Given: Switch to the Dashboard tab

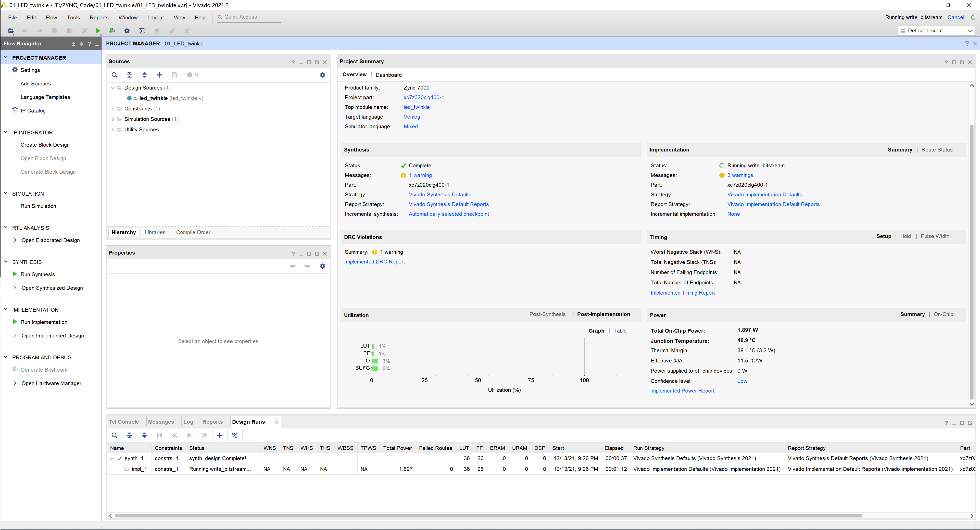Looking at the screenshot, I should click(390, 74).
